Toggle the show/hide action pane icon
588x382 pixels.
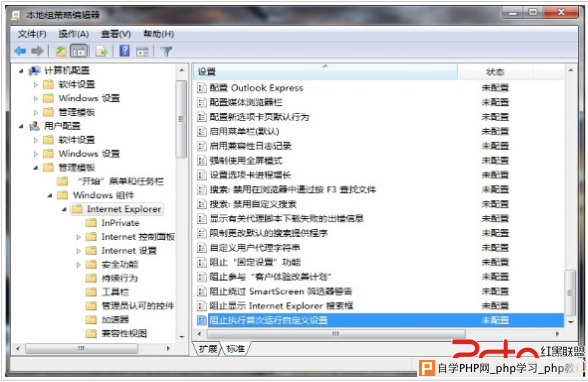coord(142,51)
